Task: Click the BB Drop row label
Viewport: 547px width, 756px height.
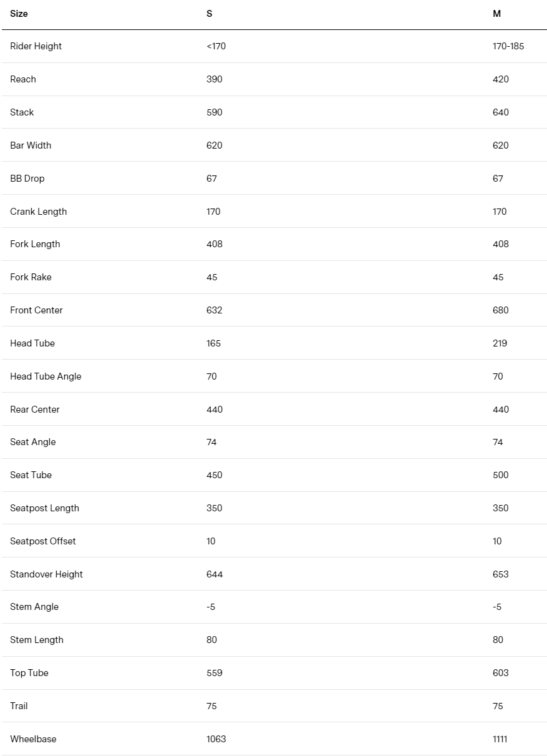Action: click(27, 179)
